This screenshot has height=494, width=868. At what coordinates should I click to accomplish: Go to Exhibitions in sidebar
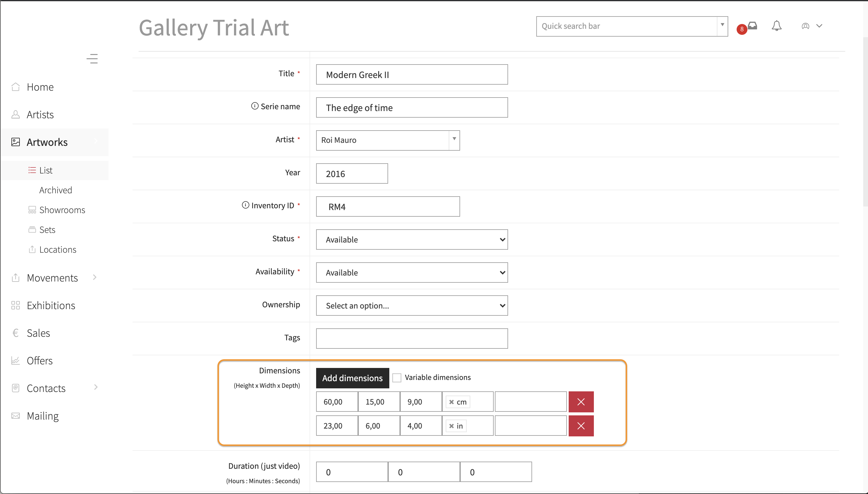(x=51, y=305)
